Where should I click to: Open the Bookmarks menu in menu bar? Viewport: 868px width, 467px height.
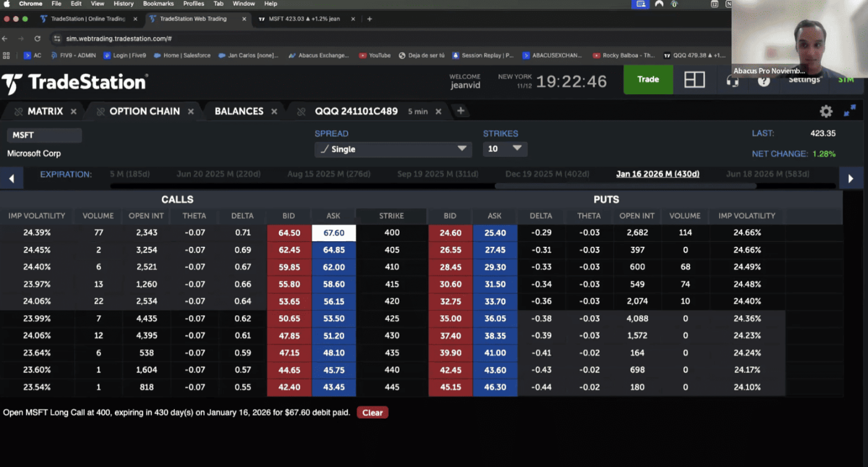tap(158, 4)
